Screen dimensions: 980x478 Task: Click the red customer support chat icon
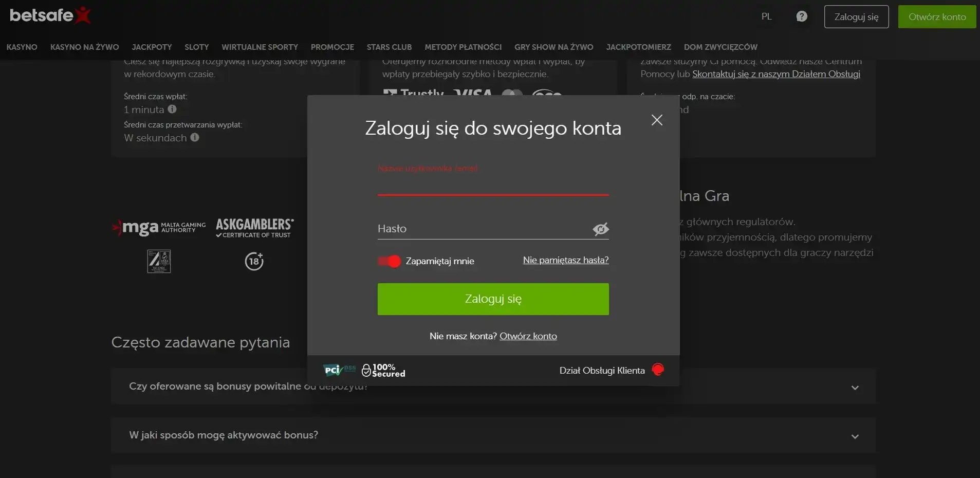(658, 370)
